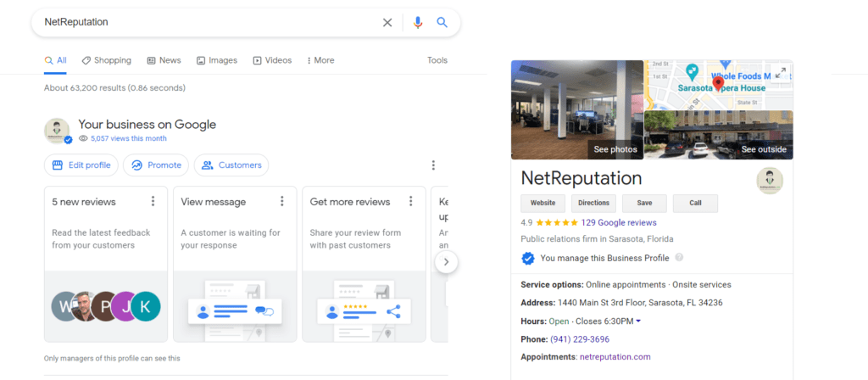Expand the map with arrows icon
Image resolution: width=868 pixels, height=380 pixels.
click(781, 72)
